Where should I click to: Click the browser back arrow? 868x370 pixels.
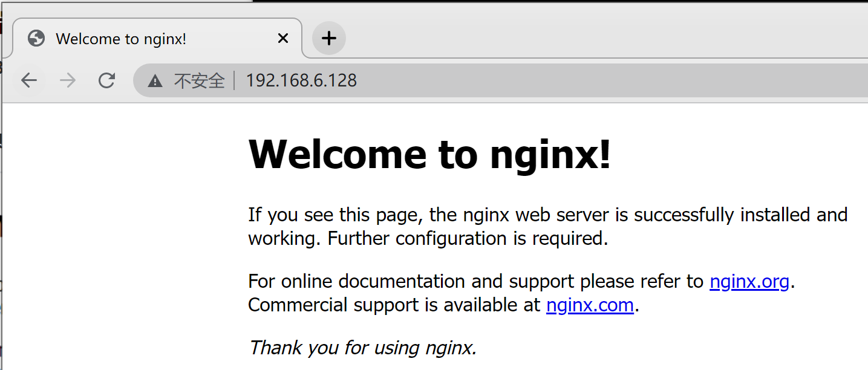point(29,80)
